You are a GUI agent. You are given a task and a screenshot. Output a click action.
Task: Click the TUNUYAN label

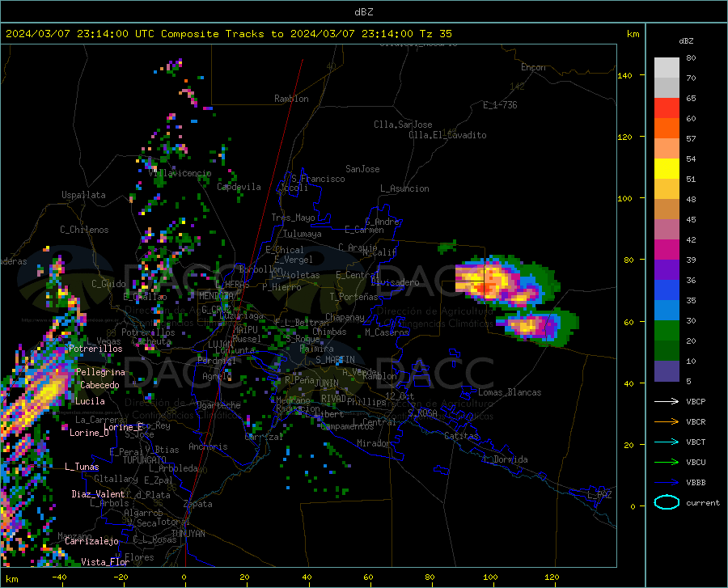[x=188, y=534]
